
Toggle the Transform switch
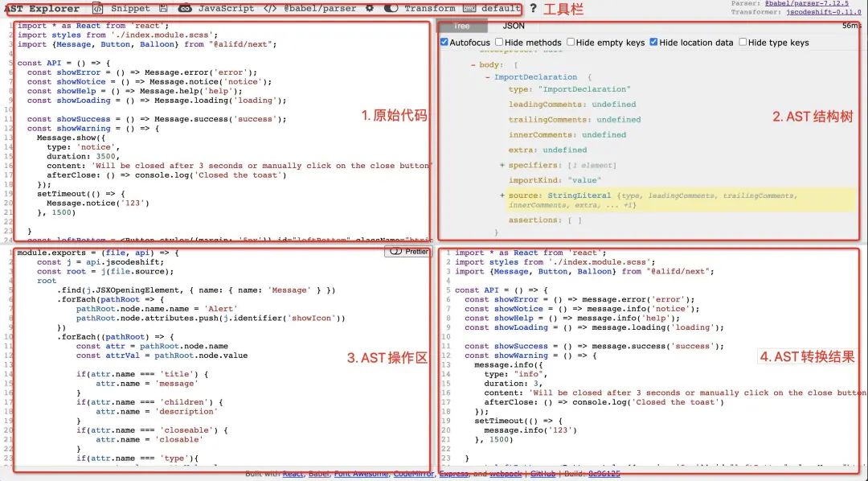click(x=391, y=8)
